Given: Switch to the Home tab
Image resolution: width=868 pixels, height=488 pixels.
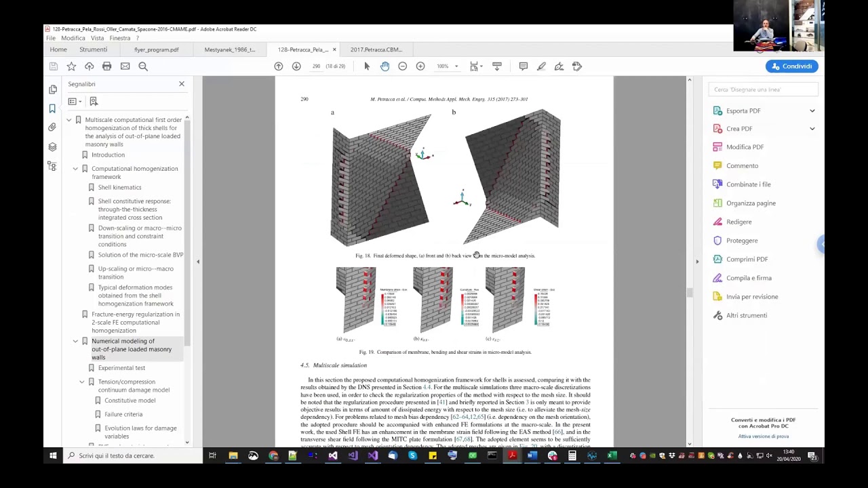Looking at the screenshot, I should pos(58,49).
